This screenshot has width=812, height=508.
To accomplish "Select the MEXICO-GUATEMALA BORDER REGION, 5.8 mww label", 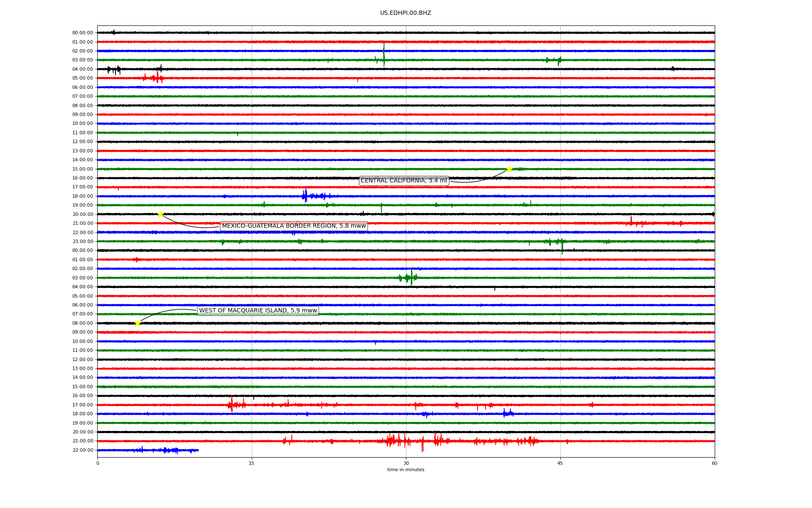I will pyautogui.click(x=294, y=226).
